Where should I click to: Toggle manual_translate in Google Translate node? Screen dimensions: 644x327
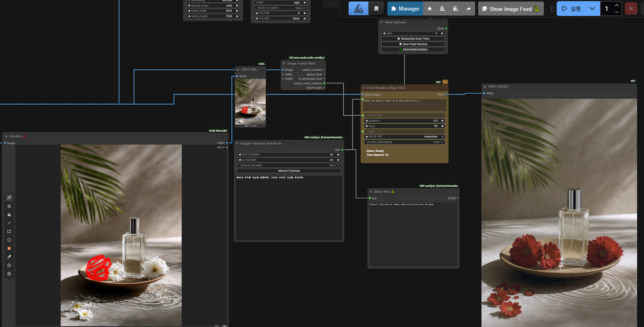[x=289, y=165]
